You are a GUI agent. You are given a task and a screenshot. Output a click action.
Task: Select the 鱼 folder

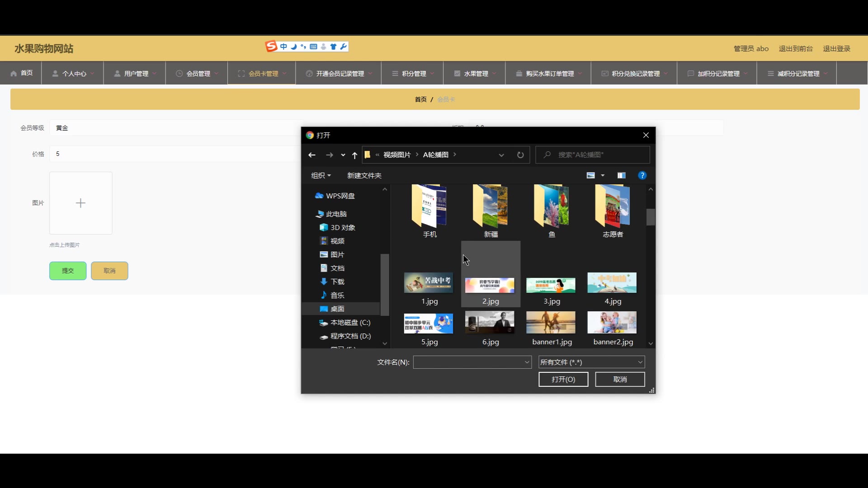click(552, 211)
